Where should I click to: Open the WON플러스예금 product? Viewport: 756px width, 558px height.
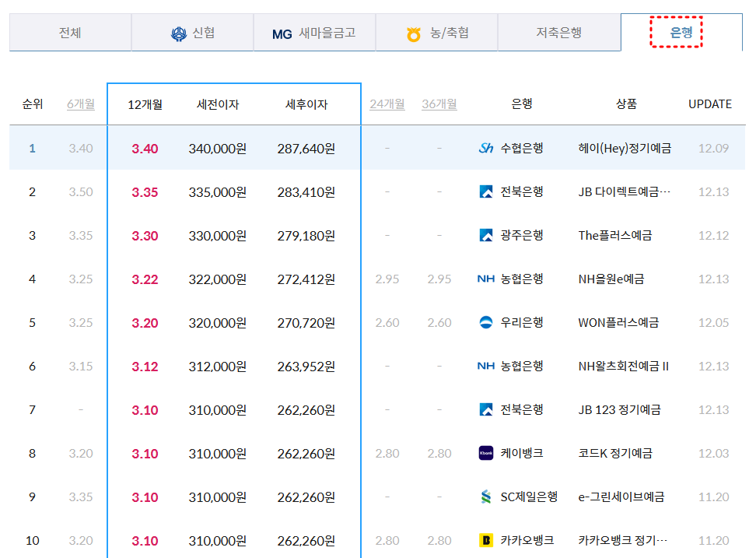pos(618,322)
